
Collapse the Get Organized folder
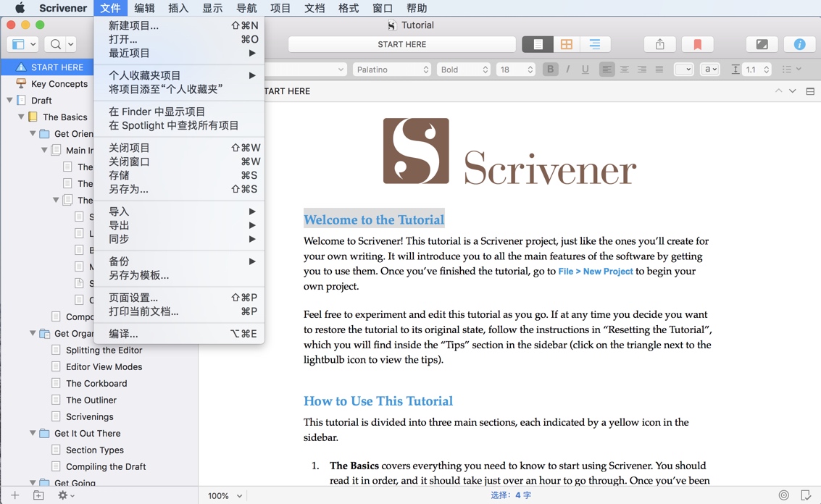click(x=32, y=333)
